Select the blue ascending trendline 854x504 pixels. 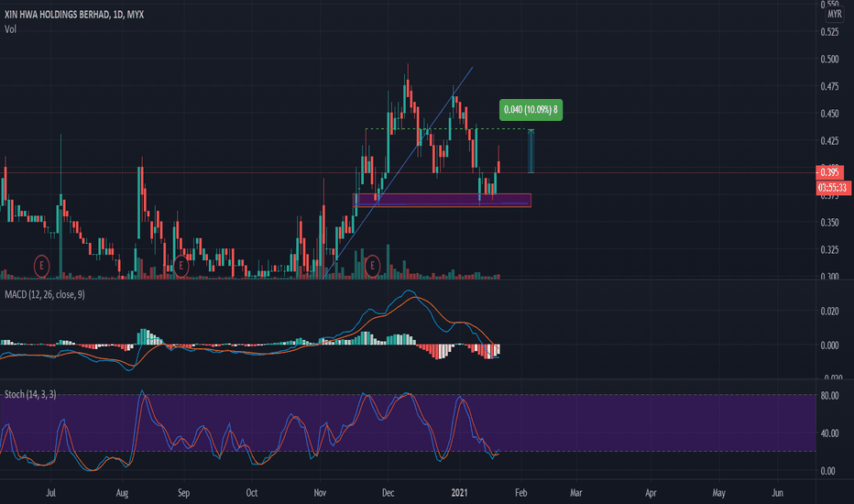click(x=398, y=172)
